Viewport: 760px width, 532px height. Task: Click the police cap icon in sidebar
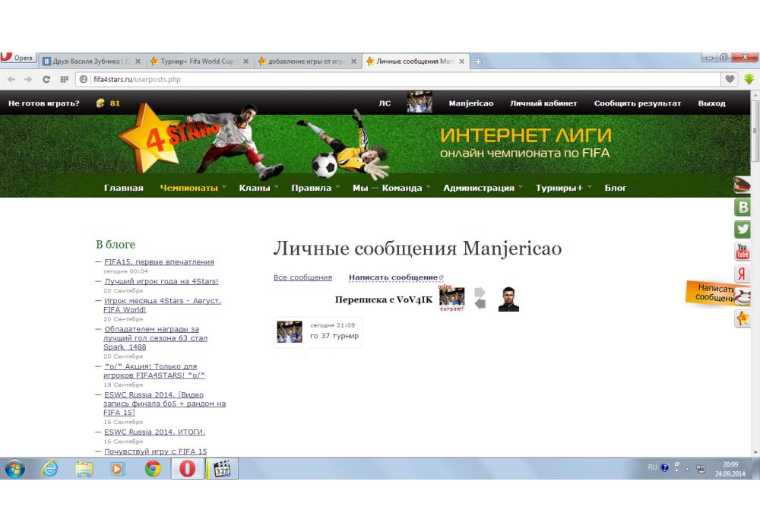743,185
